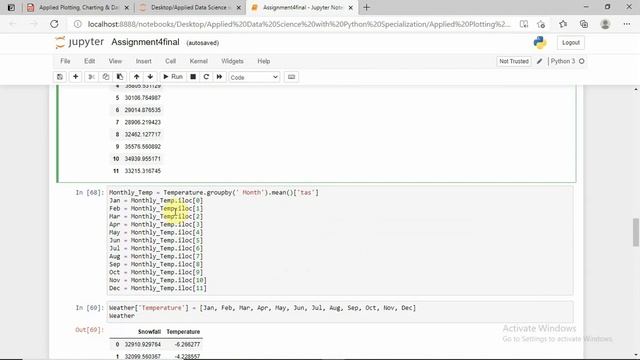
Task: Open the Kernel menu
Action: (x=198, y=61)
